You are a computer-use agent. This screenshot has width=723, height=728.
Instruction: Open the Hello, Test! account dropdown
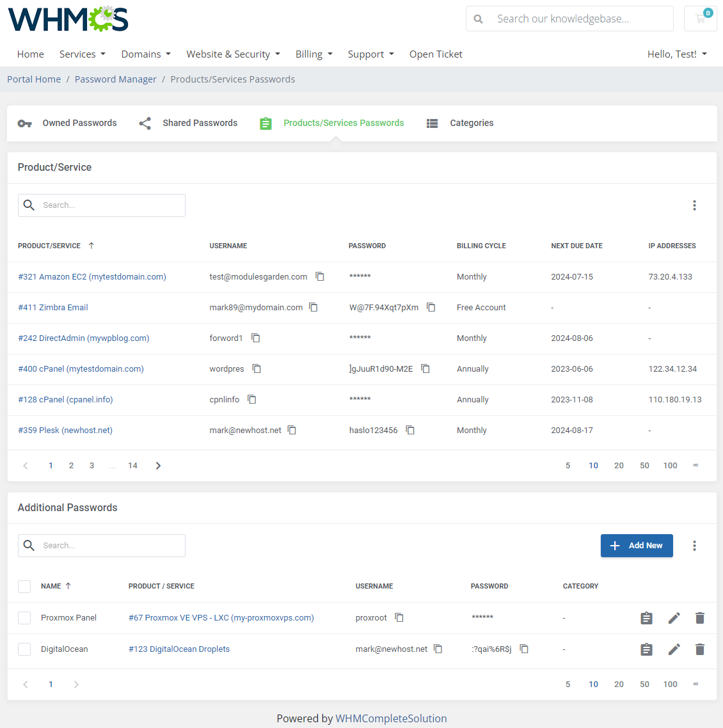[x=677, y=54]
